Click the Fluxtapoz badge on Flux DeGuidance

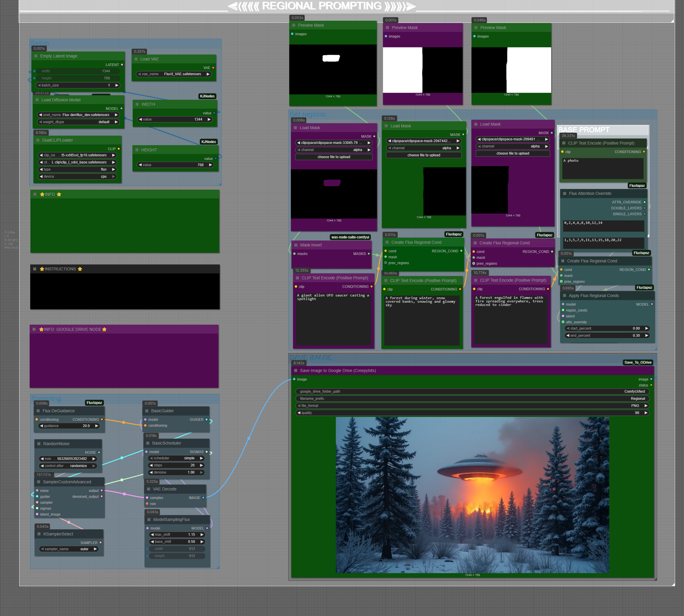pyautogui.click(x=94, y=403)
